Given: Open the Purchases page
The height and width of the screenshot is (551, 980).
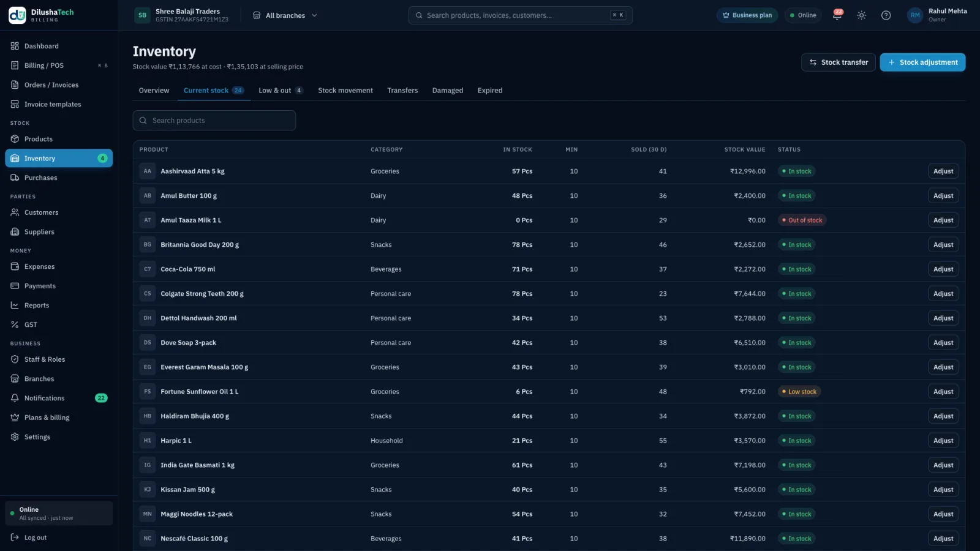Looking at the screenshot, I should click(59, 178).
